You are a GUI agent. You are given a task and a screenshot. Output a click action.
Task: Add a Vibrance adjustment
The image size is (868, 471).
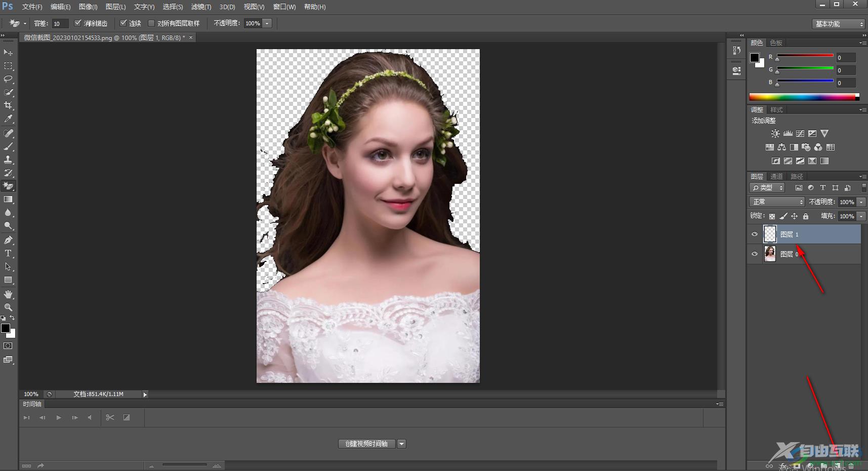tap(824, 134)
